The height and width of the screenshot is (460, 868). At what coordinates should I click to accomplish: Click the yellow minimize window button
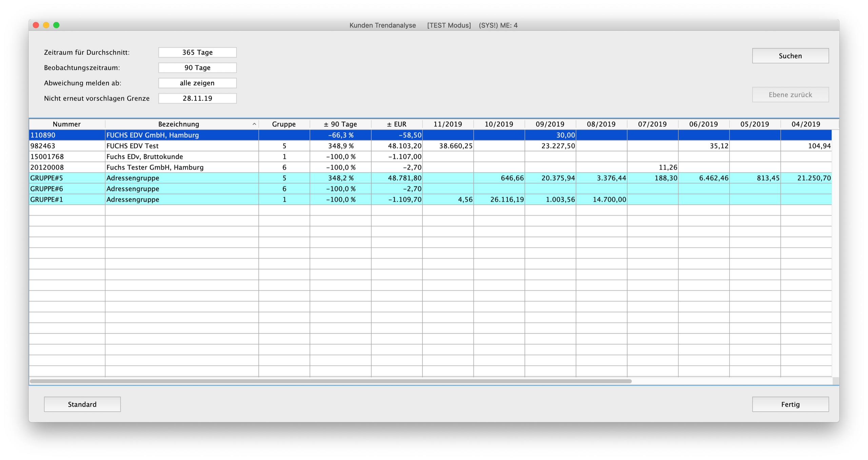46,25
